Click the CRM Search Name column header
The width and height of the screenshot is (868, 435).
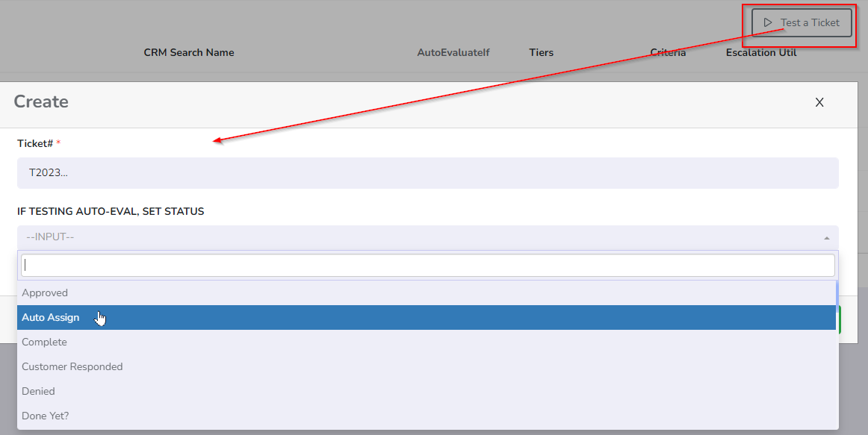(x=189, y=53)
